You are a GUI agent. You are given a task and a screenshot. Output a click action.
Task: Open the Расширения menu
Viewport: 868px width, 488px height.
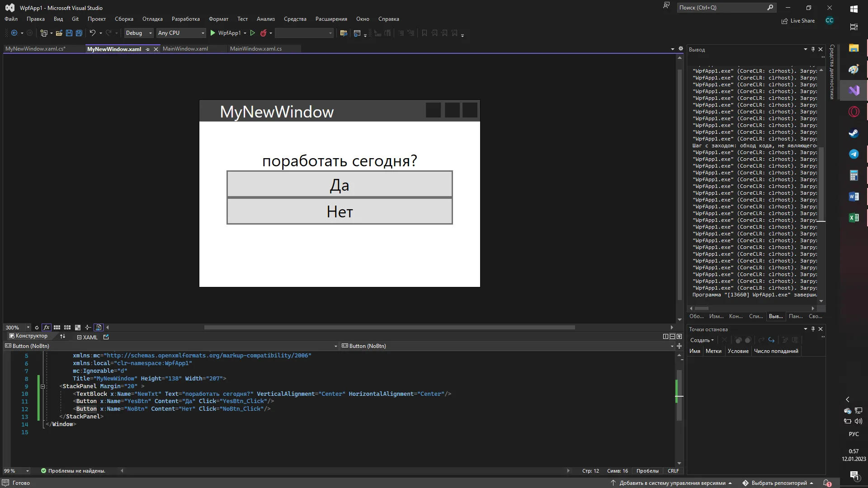click(x=331, y=19)
